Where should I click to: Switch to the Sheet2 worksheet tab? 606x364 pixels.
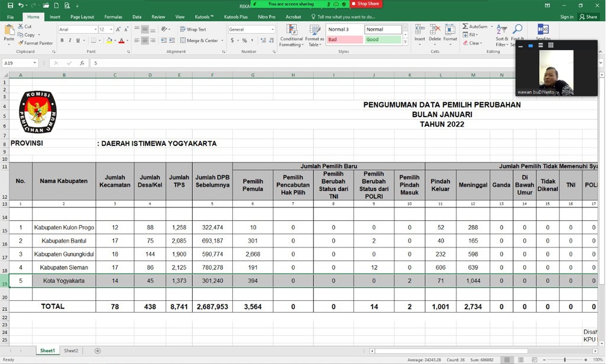pyautogui.click(x=71, y=351)
